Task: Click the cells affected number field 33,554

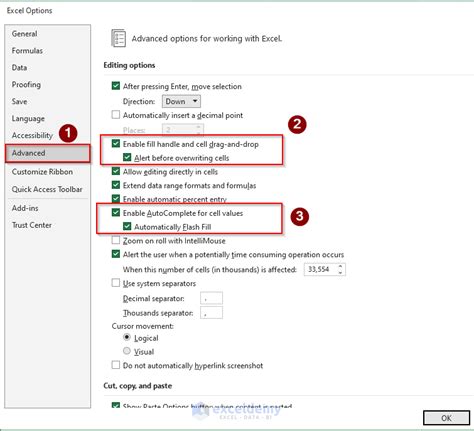Action: [320, 269]
